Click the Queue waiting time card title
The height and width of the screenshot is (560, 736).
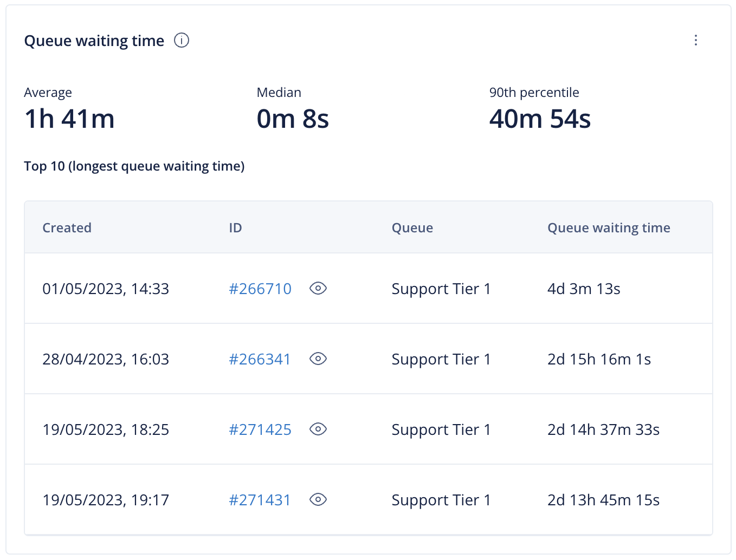[94, 41]
